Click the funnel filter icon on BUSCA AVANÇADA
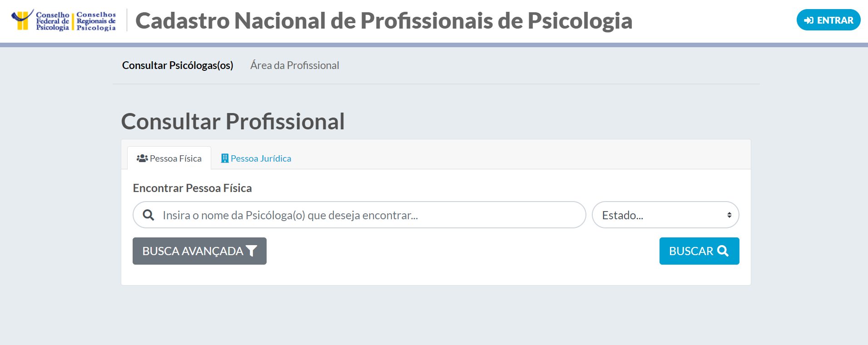Screen dimensions: 868x345 tap(251, 251)
